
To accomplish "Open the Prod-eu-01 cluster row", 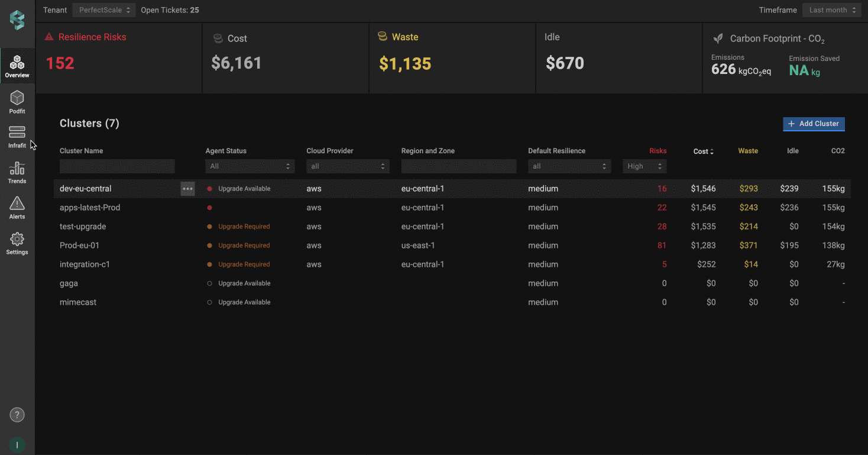I will point(80,246).
